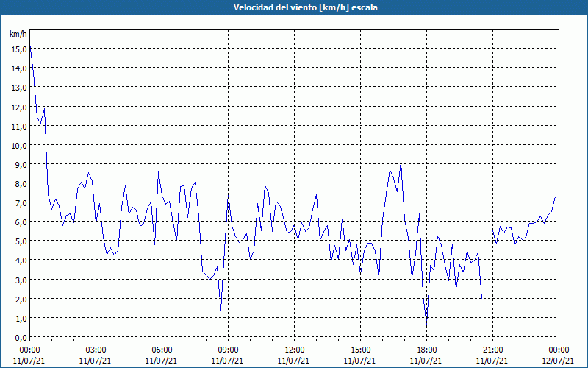Screen dimensions: 588x368
Task: Click the '7,0' y-axis value
Action: pyautogui.click(x=21, y=203)
